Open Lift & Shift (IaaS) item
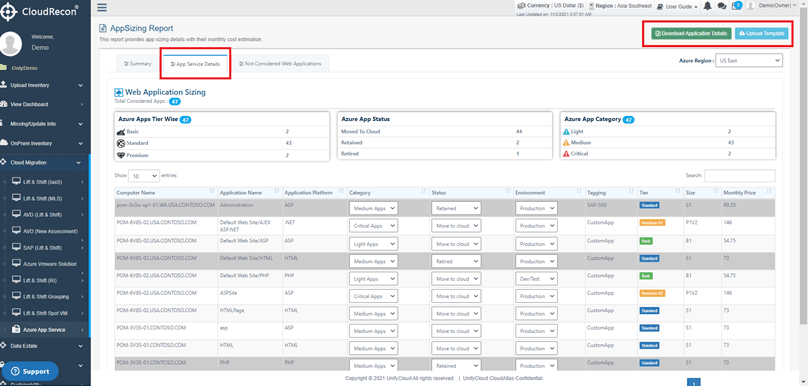808x386 pixels. 47,182
